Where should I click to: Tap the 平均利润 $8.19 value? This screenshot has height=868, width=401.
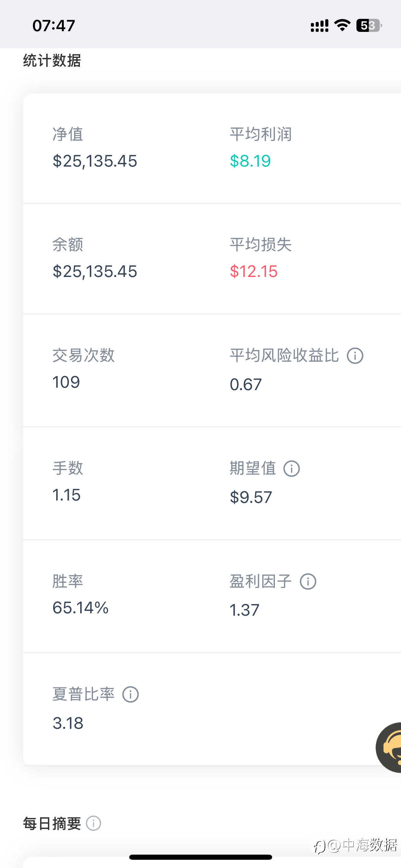tap(250, 161)
